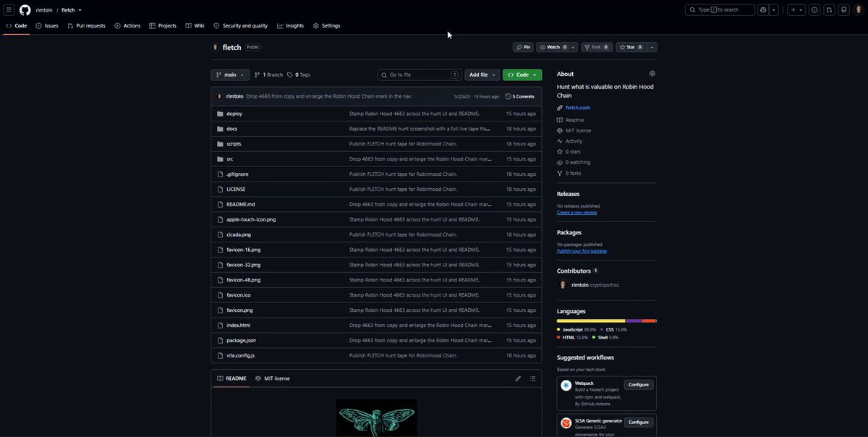Edit repository details with gear icon
The image size is (868, 437).
(652, 74)
